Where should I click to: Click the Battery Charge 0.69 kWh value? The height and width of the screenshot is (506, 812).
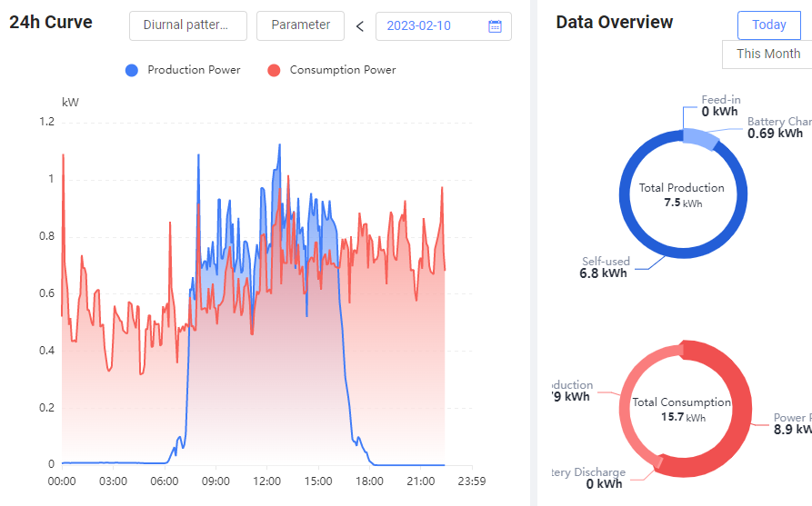776,134
